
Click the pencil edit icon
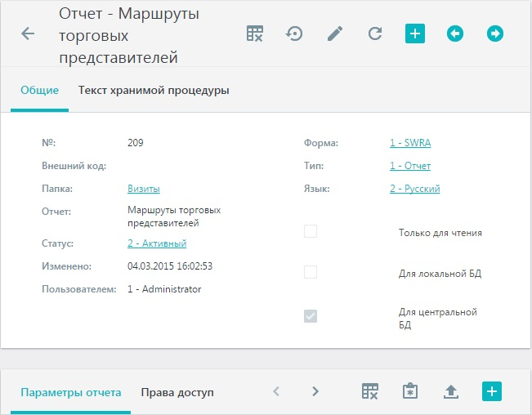(x=335, y=33)
